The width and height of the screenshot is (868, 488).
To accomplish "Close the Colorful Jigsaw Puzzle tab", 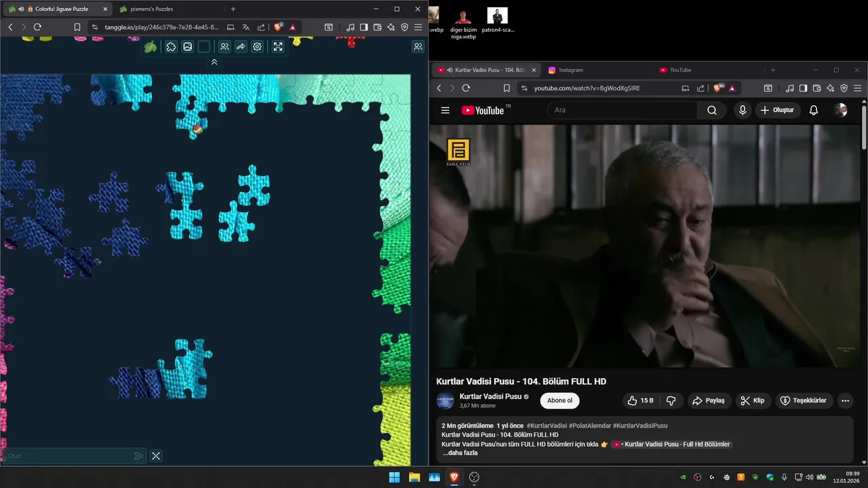I will coord(105,9).
